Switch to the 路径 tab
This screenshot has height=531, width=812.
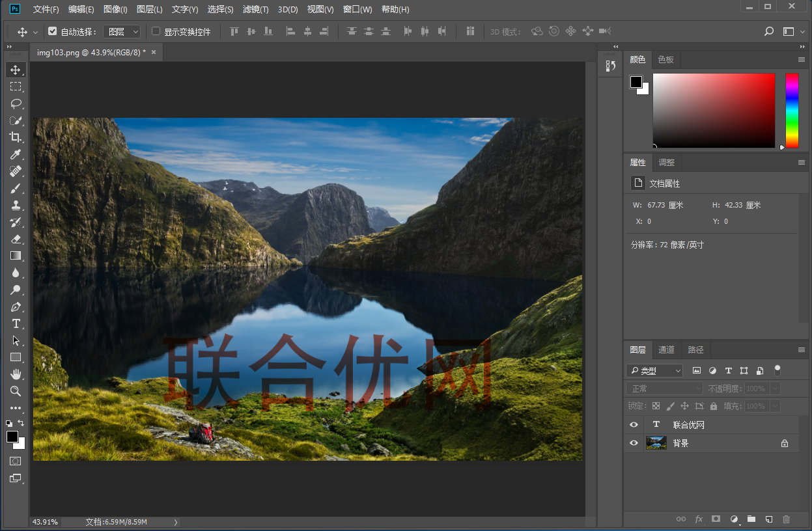click(695, 350)
